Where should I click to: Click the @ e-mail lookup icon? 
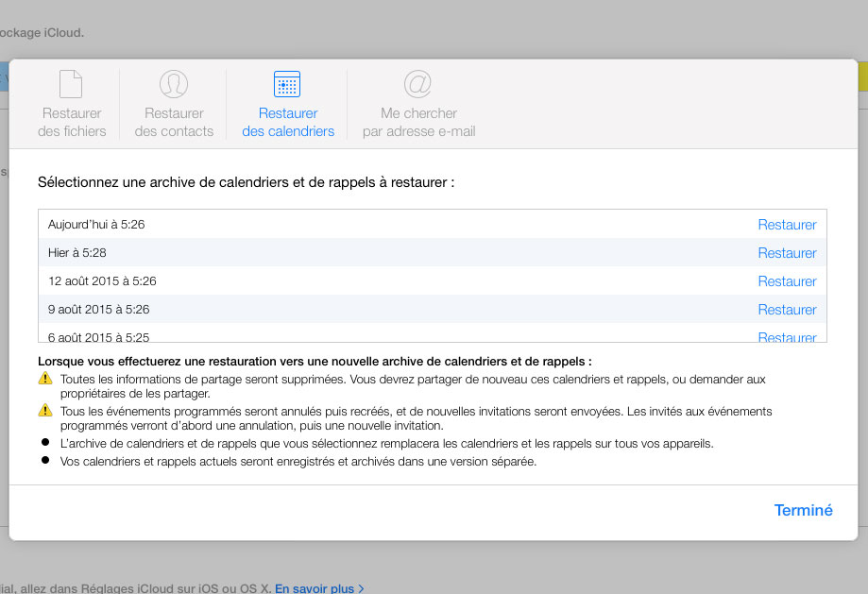[418, 84]
